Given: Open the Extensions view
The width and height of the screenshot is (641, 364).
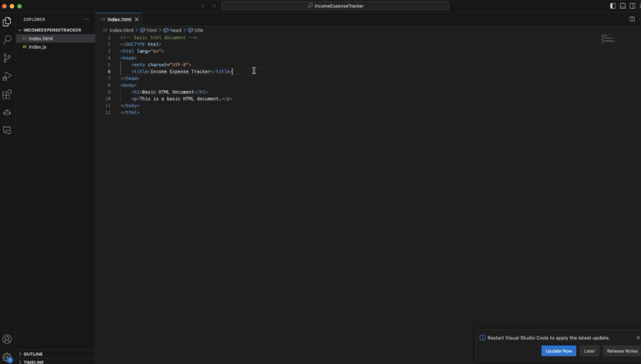Looking at the screenshot, I should 7,94.
